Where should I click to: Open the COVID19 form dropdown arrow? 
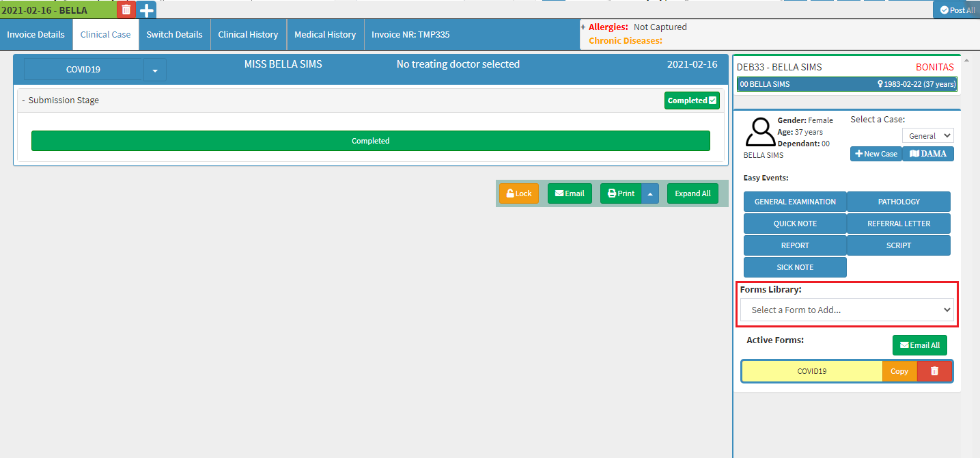click(x=155, y=70)
